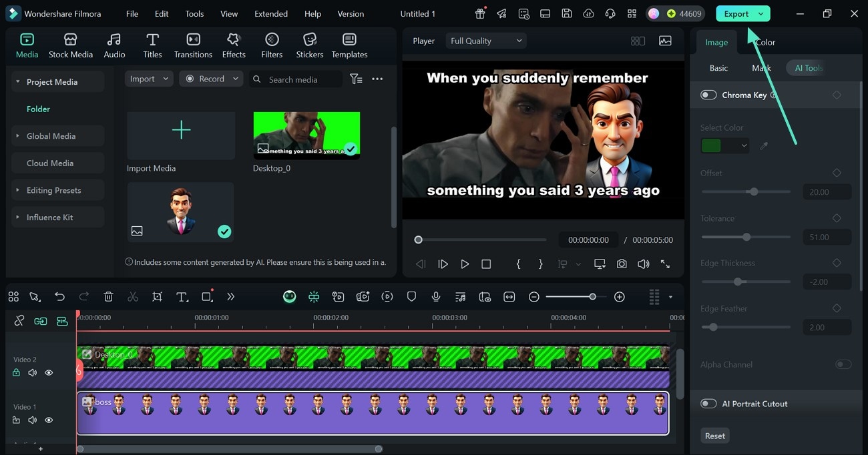This screenshot has width=868, height=455.
Task: Open the Filters panel
Action: click(272, 46)
